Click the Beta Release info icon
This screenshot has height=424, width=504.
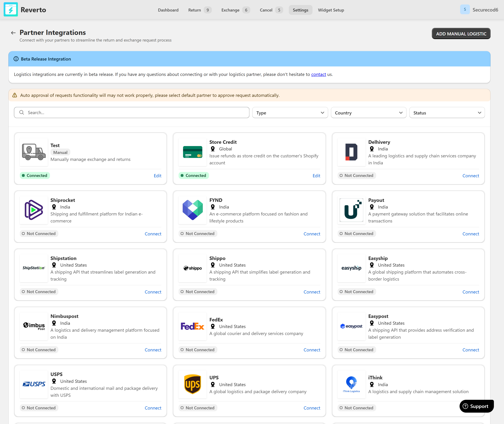pyautogui.click(x=16, y=59)
